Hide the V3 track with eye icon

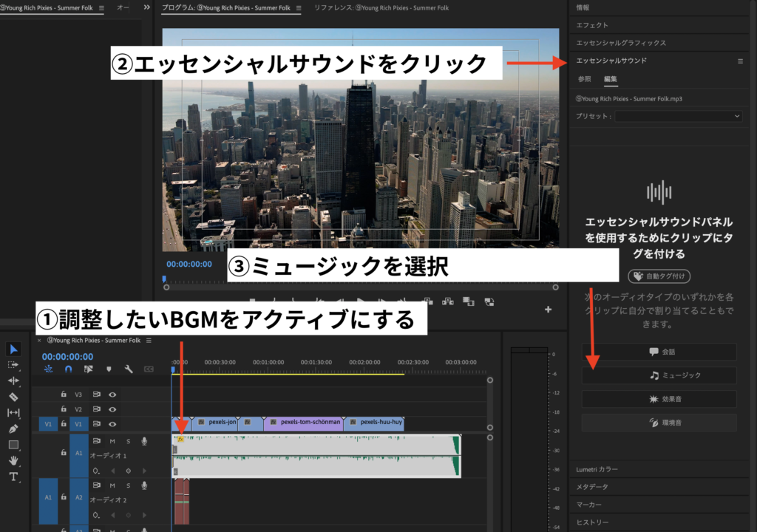pos(112,395)
